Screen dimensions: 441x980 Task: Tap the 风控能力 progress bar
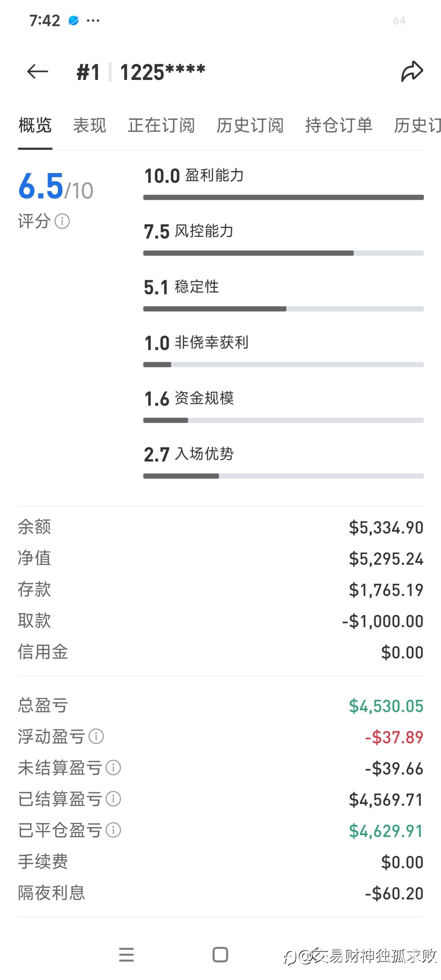(283, 253)
